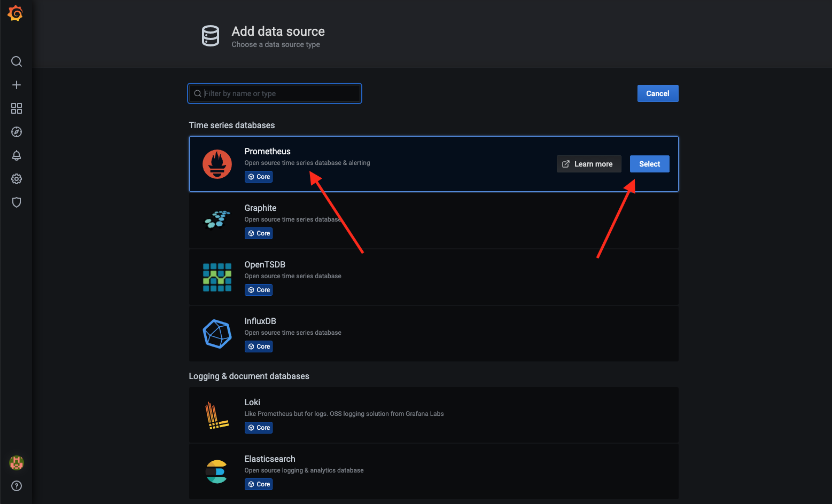Choose the OpenTSDB data source title
832x504 pixels.
(265, 264)
